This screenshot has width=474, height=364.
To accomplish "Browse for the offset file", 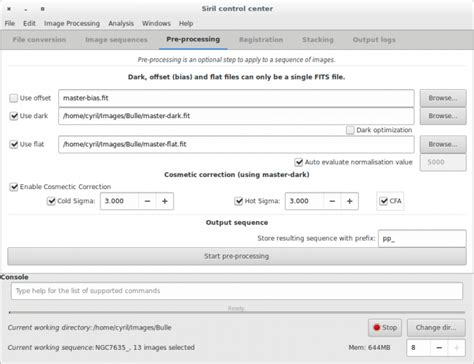I will 443,98.
